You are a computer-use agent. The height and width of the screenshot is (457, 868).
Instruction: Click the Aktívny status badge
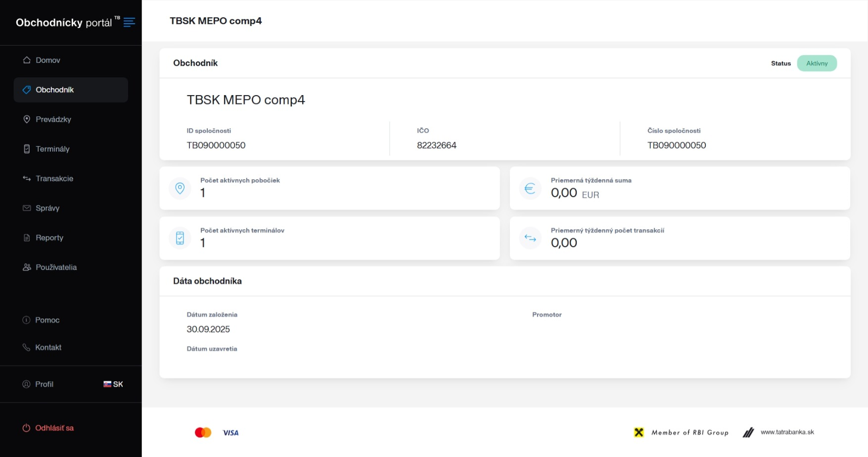point(817,63)
